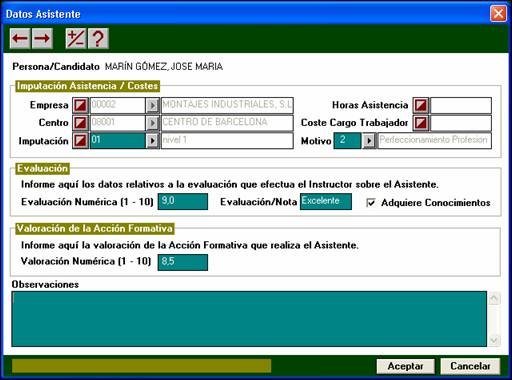512x380 pixels.
Task: Click inside the Observaciones text area
Action: 249,319
